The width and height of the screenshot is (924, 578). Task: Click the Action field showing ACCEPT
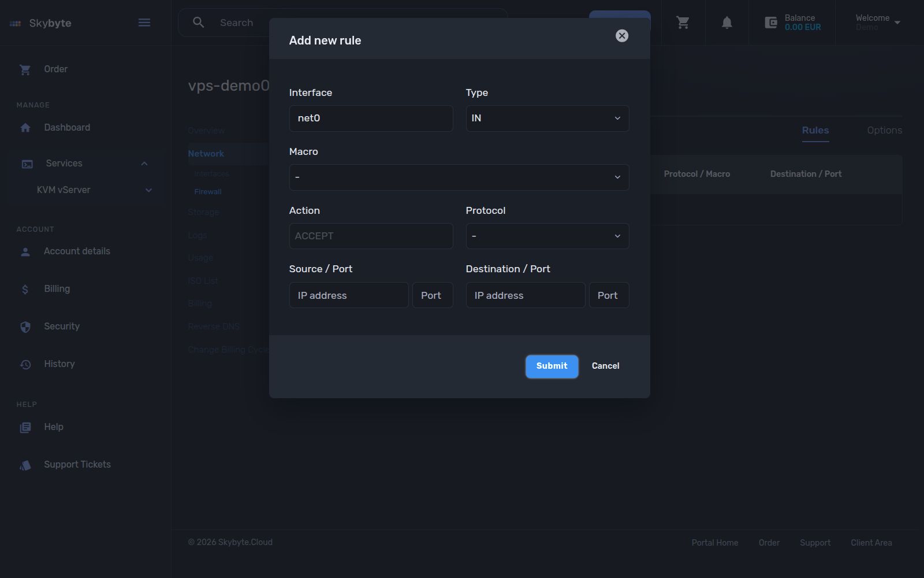(371, 236)
